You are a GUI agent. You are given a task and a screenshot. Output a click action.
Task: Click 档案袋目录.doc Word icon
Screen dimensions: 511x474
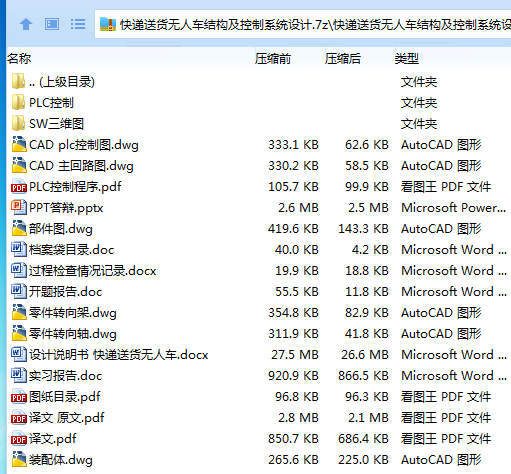[19, 249]
